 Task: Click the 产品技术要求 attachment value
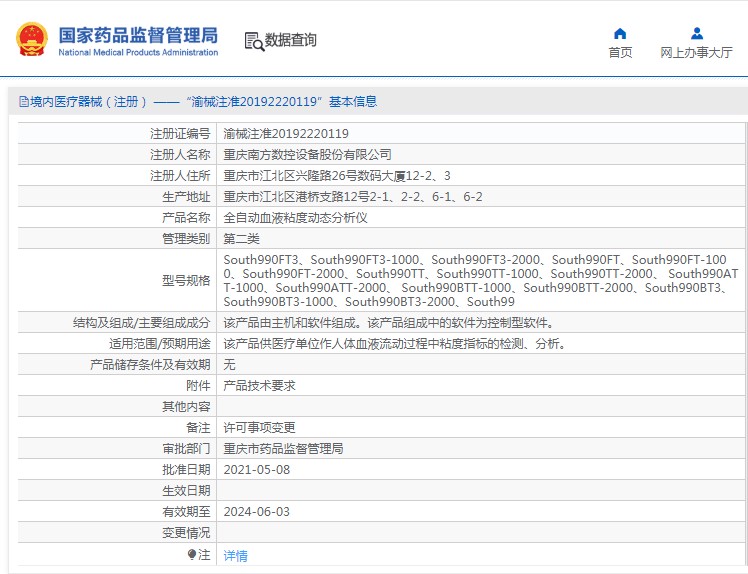tap(259, 386)
